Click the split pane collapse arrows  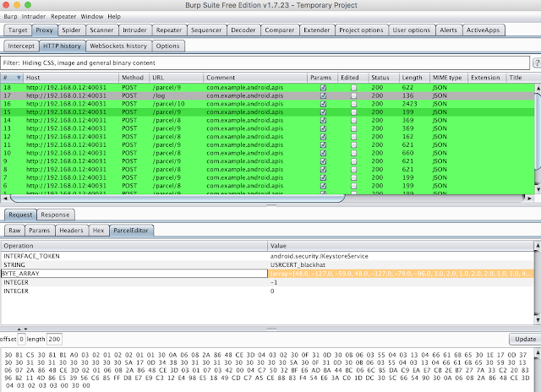coord(22,329)
